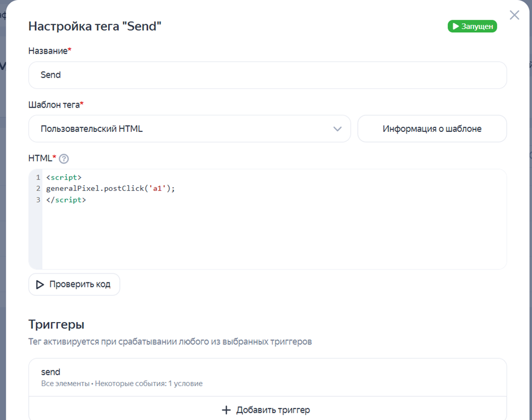The image size is (532, 420).
Task: Close the tag settings dialog
Action: pyautogui.click(x=514, y=15)
